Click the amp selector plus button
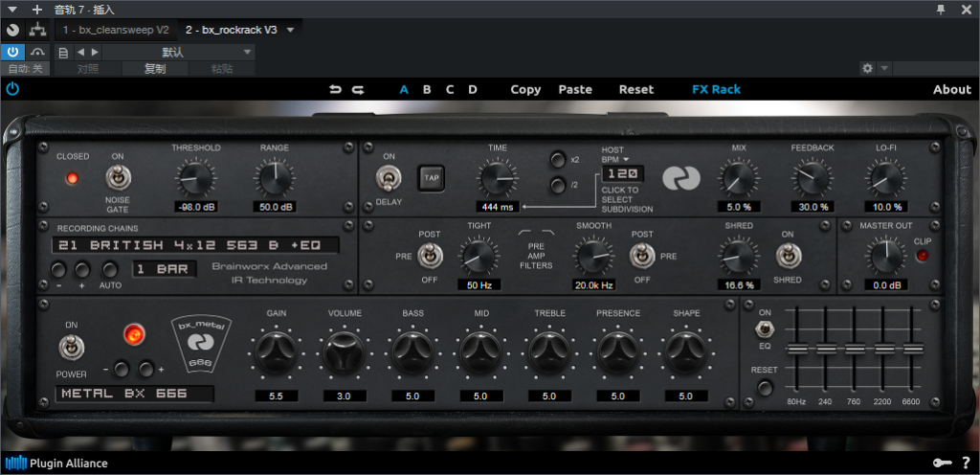 click(146, 369)
